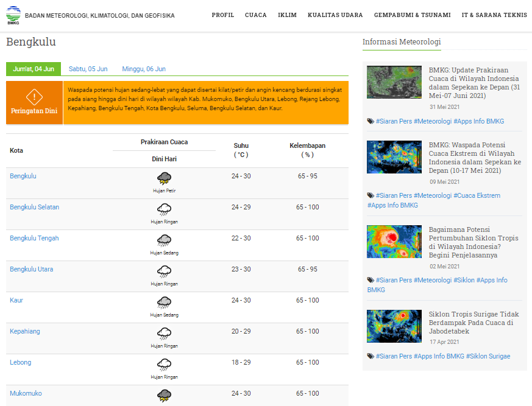Click the #Cuaca Ekstrem tag
532x406 pixels.
477,195
